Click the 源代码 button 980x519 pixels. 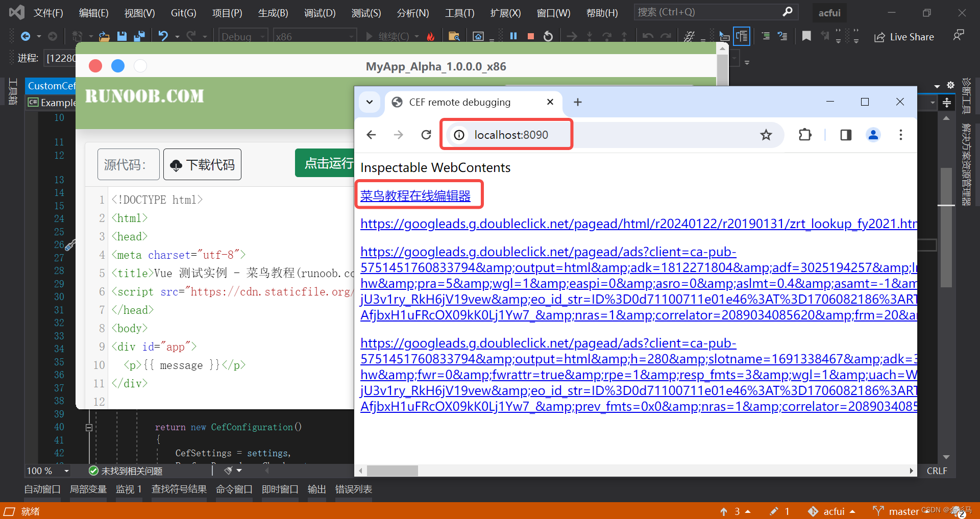point(128,164)
